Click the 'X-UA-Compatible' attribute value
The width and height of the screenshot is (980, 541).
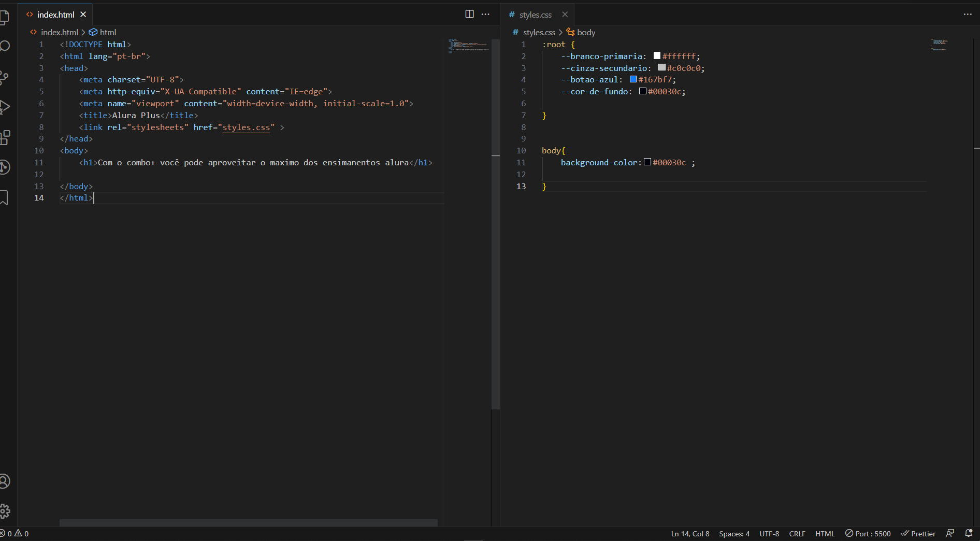point(201,92)
